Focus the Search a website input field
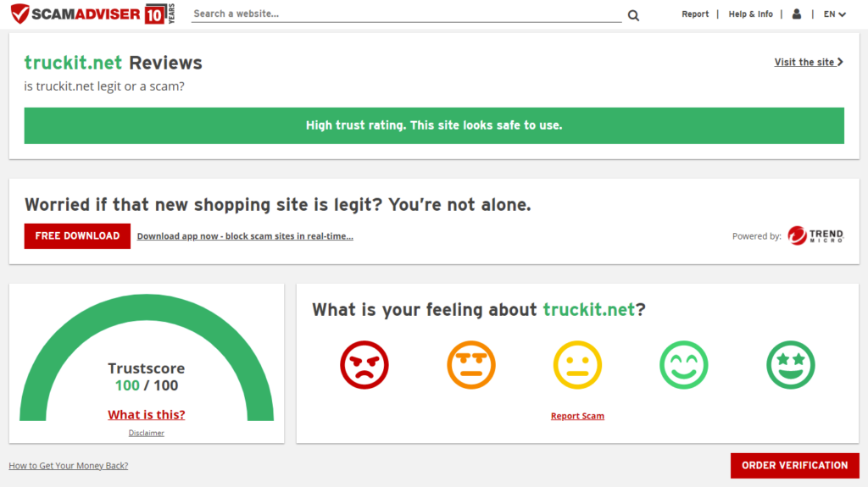The image size is (868, 487). click(405, 14)
